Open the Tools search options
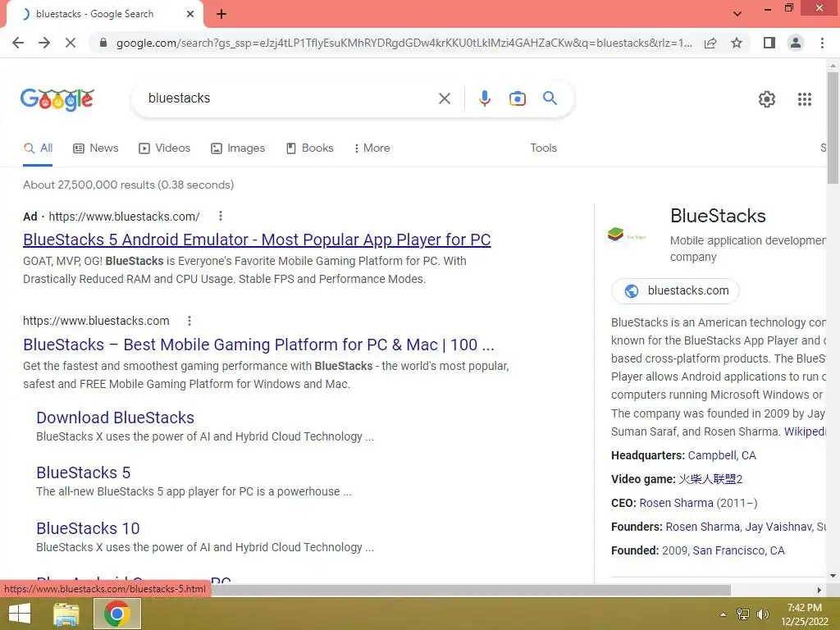 [x=543, y=148]
